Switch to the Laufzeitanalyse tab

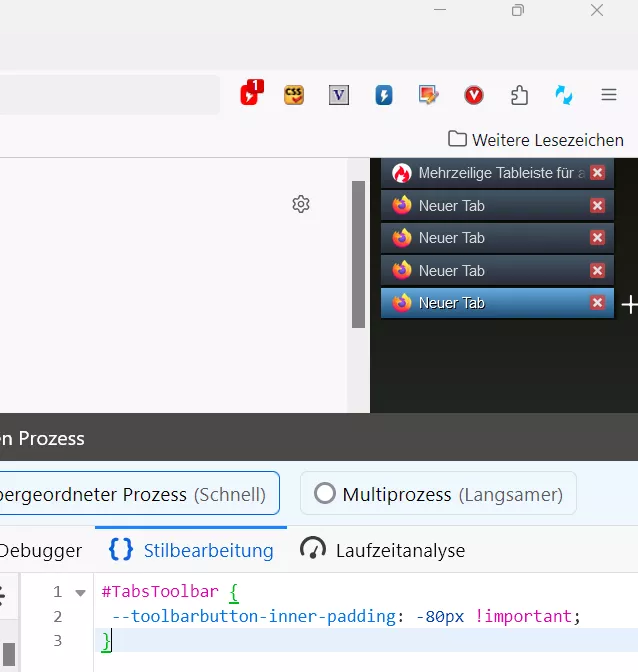click(383, 550)
